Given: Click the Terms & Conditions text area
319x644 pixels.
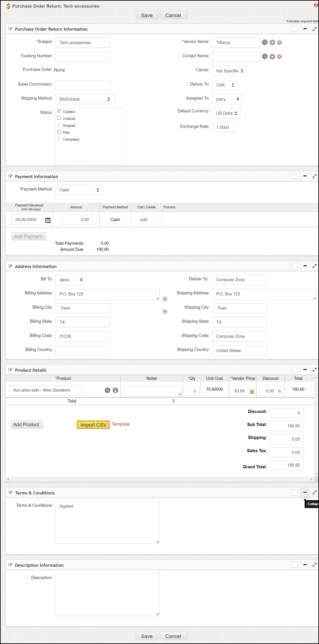Looking at the screenshot, I should 108,523.
